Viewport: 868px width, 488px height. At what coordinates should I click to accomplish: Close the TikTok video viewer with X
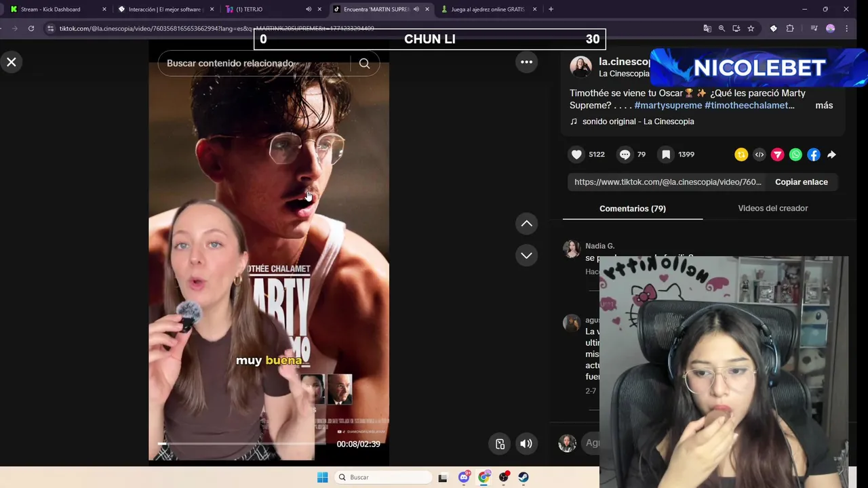click(x=12, y=62)
